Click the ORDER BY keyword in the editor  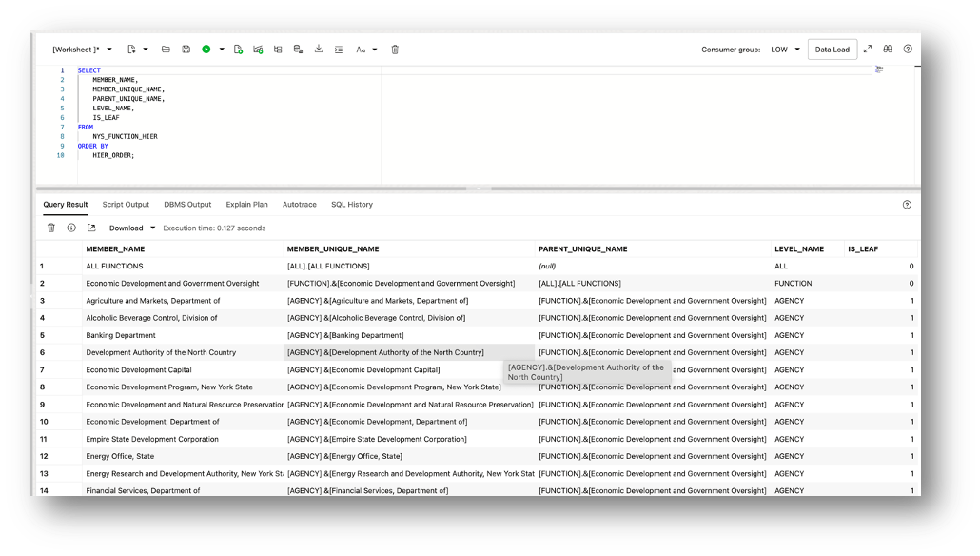coord(92,146)
